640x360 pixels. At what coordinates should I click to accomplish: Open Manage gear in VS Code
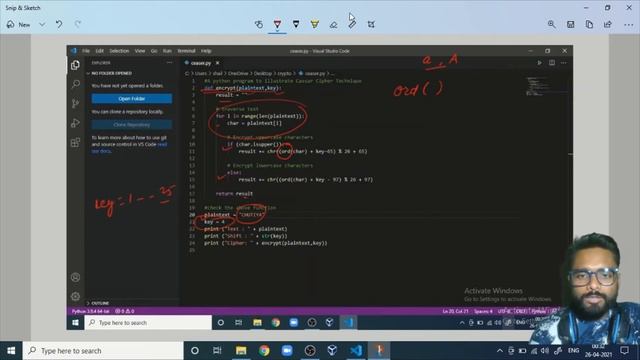tap(76, 296)
